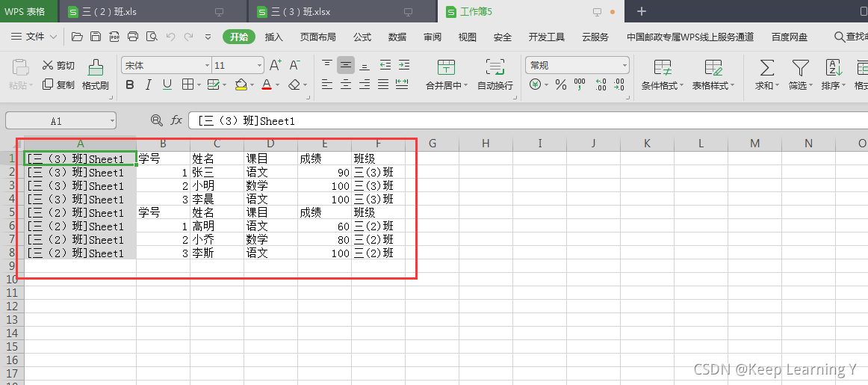
Task: Add new document tab with plus
Action: [642, 12]
